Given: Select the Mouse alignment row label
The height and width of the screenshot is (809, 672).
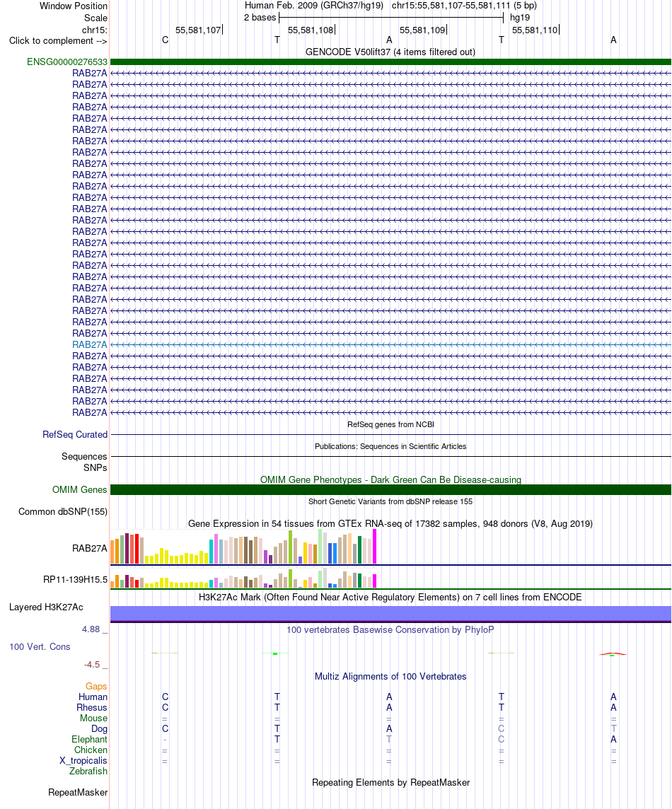Looking at the screenshot, I should pos(93,718).
